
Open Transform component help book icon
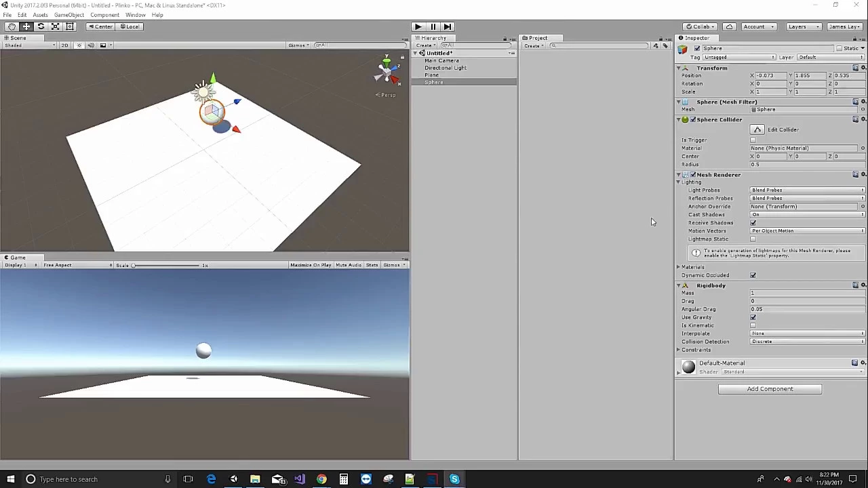tap(855, 68)
